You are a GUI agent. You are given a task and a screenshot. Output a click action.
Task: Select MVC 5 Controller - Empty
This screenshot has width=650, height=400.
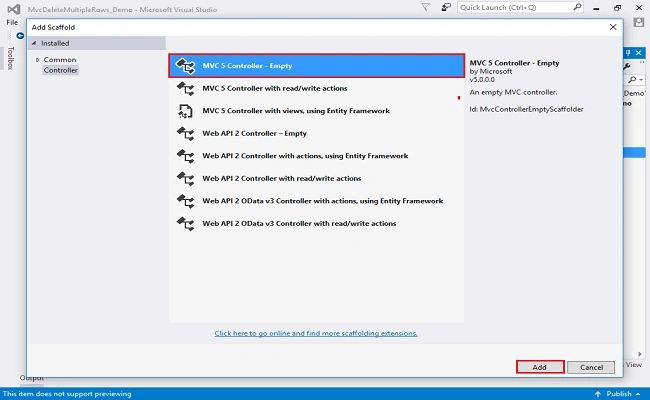click(x=316, y=65)
